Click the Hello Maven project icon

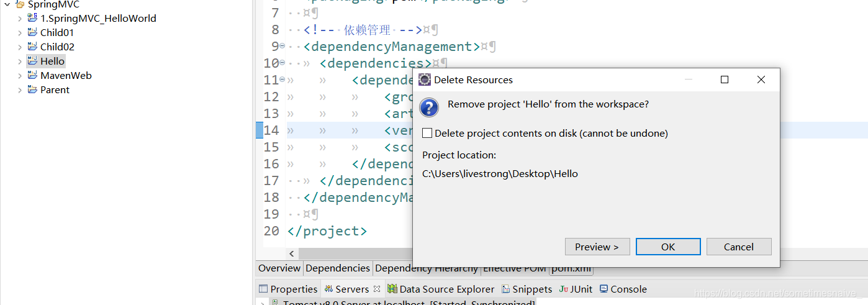coord(32,61)
